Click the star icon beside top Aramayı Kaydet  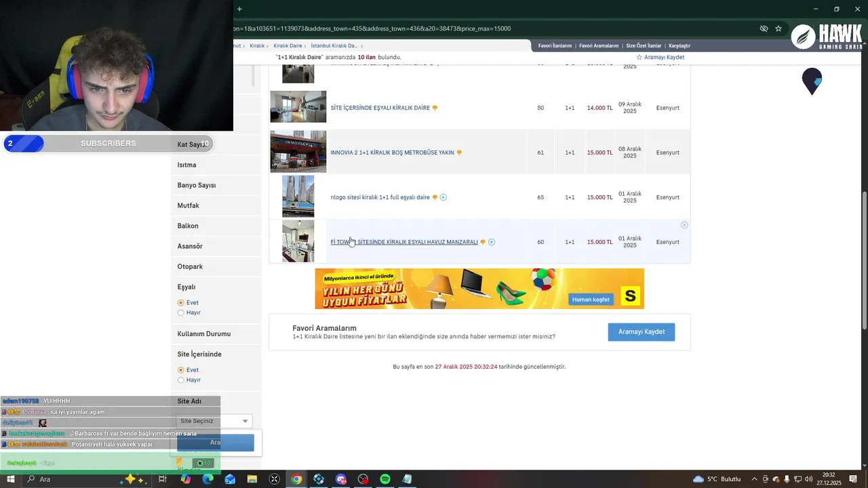[x=639, y=58]
